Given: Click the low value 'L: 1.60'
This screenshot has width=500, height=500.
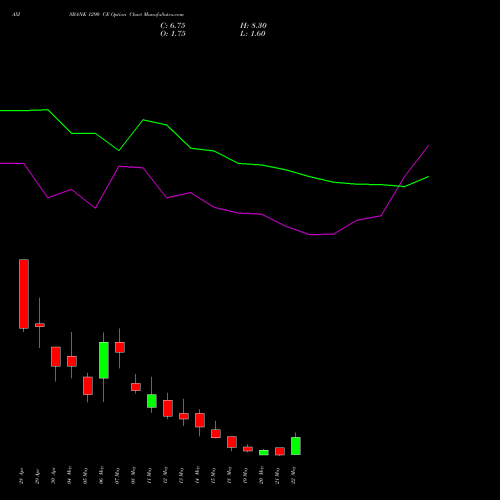Looking at the screenshot, I should coord(253,34).
